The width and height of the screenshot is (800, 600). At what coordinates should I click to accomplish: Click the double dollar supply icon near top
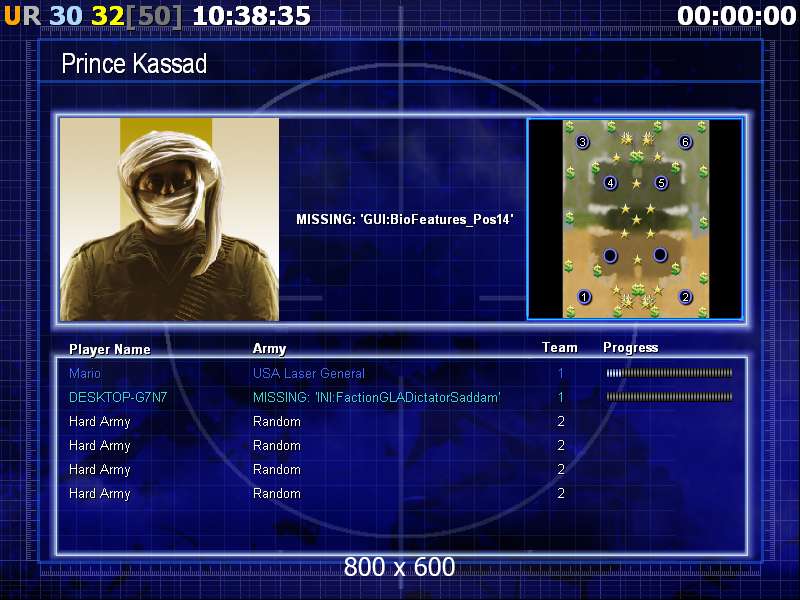636,157
